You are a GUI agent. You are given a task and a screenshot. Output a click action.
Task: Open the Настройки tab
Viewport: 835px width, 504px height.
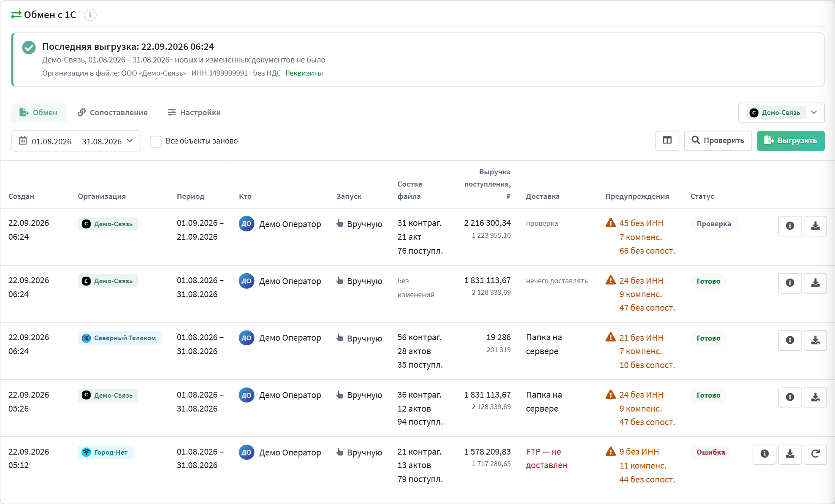pos(194,113)
